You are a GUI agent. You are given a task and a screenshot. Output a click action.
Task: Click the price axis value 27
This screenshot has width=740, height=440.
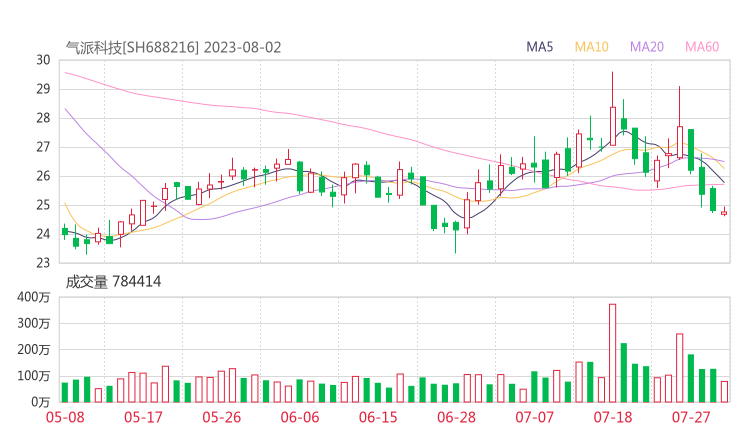pos(43,147)
